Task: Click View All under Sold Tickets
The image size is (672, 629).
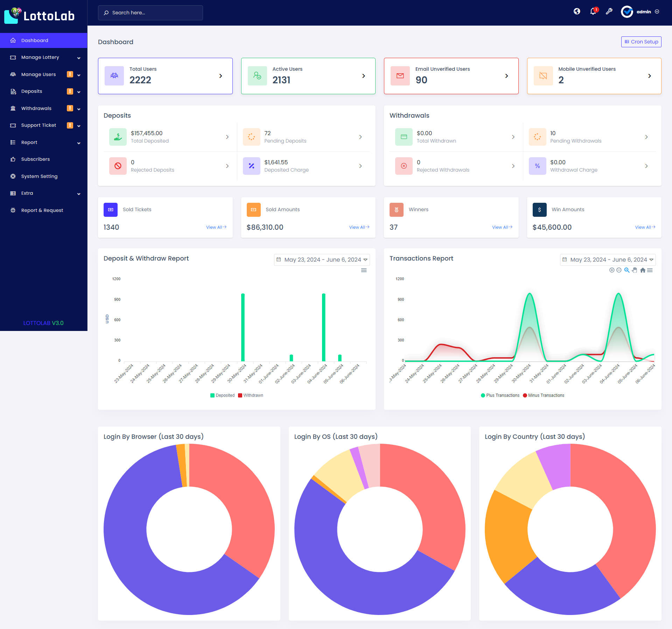Action: tap(216, 227)
